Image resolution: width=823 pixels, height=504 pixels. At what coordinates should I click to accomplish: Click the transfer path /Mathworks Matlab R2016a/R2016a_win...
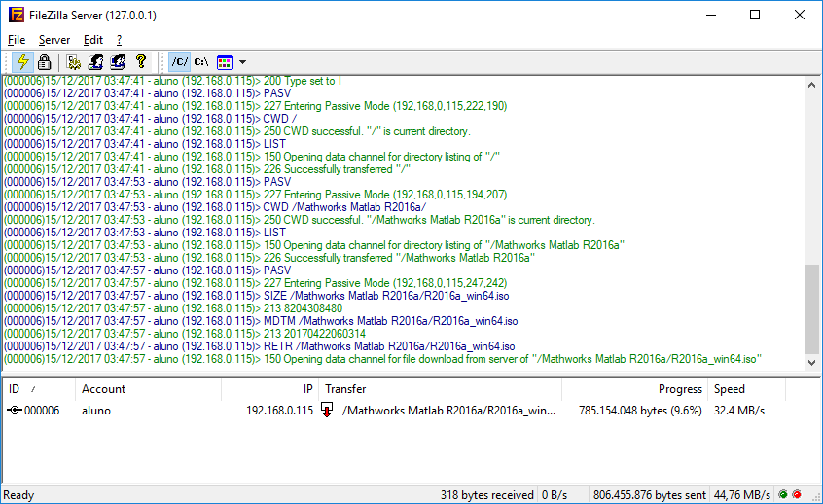pos(448,411)
